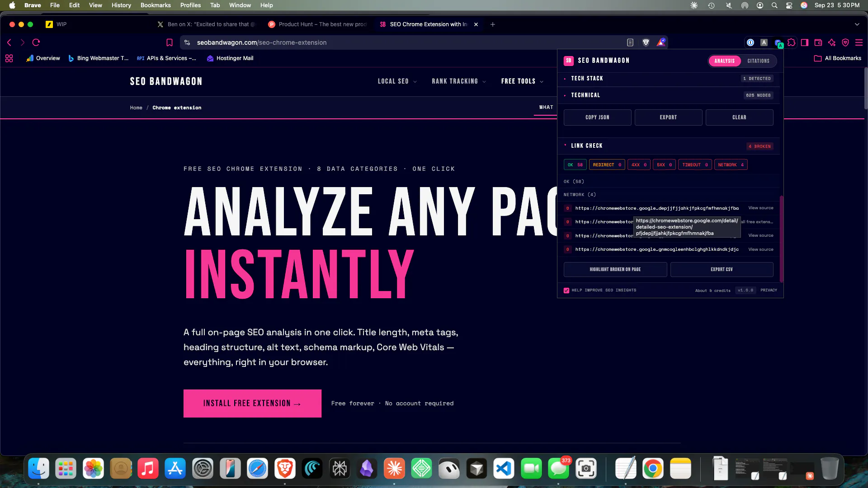The image size is (868, 488).
Task: Open Brave VPN shield icon
Action: pyautogui.click(x=845, y=42)
